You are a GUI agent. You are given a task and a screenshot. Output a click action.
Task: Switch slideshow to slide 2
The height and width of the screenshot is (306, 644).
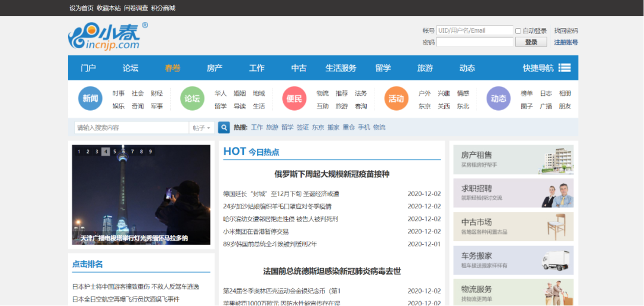tap(88, 152)
